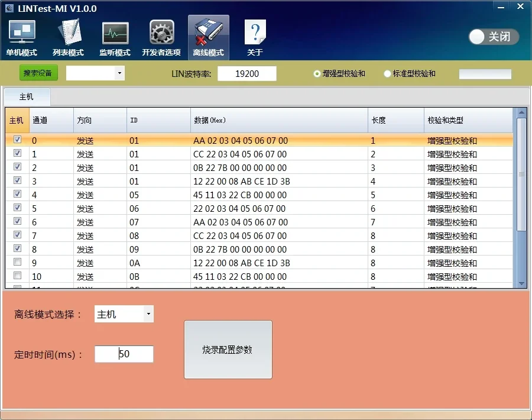
Task: Click the 定时时间(ms) field showing 50
Action: coord(124,354)
